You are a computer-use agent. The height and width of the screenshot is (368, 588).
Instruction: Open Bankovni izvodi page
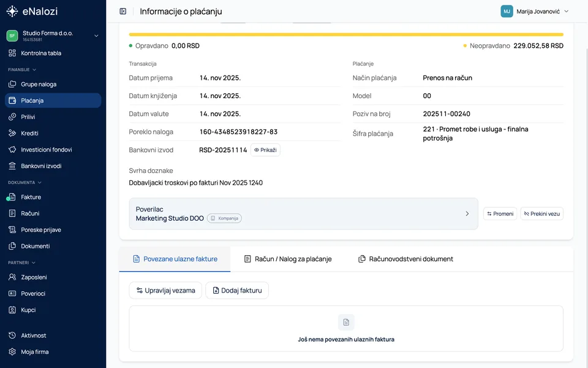(x=53, y=166)
